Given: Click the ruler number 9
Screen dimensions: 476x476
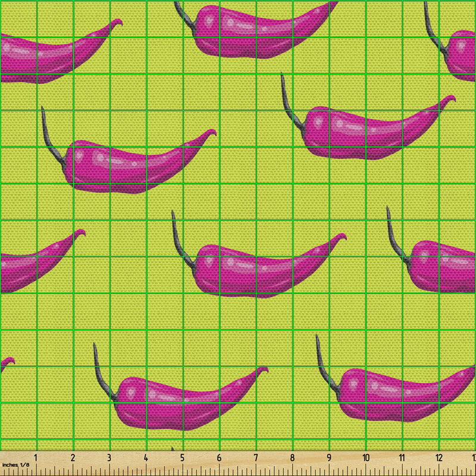Looking at the screenshot, I should [329, 458].
